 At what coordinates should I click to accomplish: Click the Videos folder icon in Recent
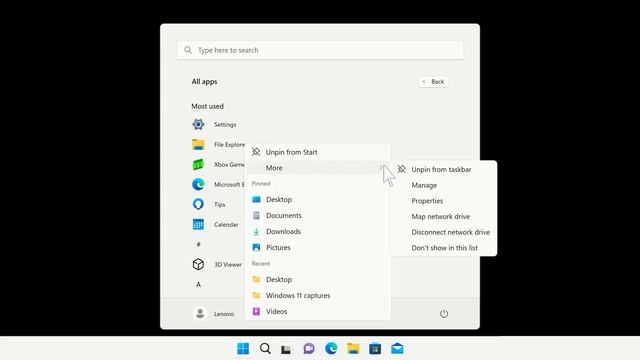click(x=256, y=311)
